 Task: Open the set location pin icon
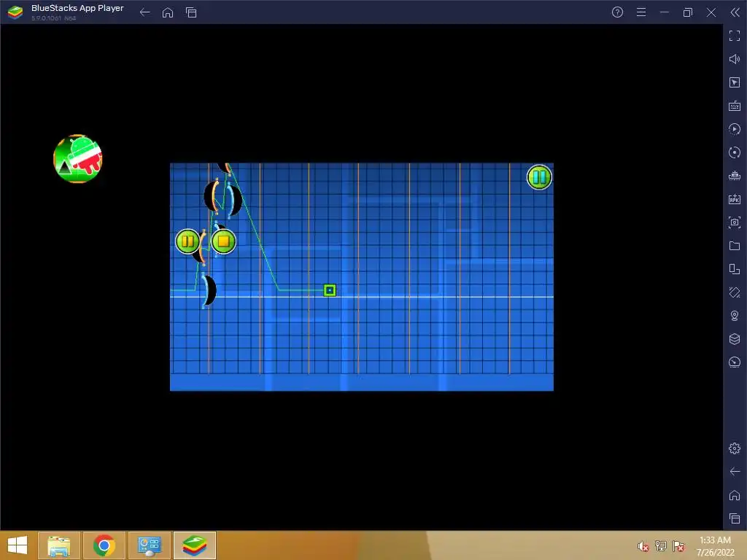(x=735, y=316)
